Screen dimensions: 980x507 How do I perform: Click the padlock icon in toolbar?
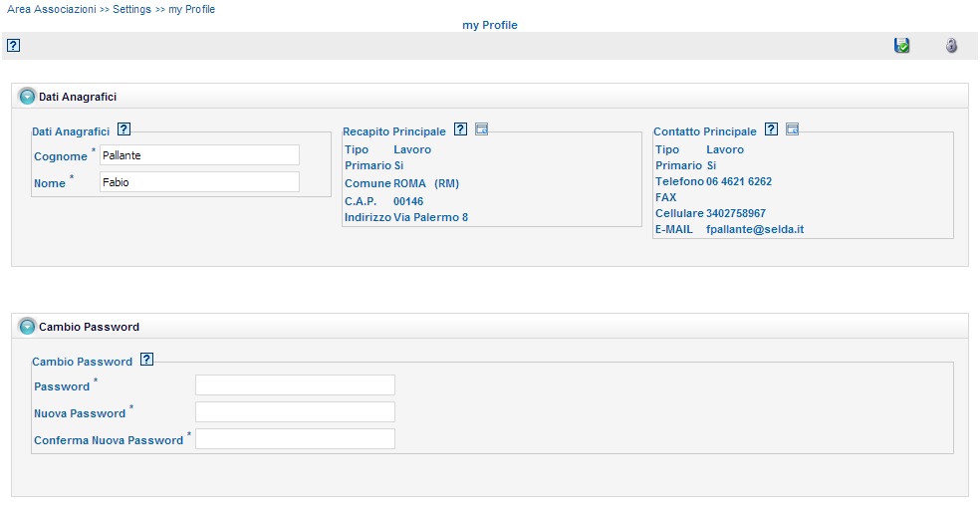point(951,45)
